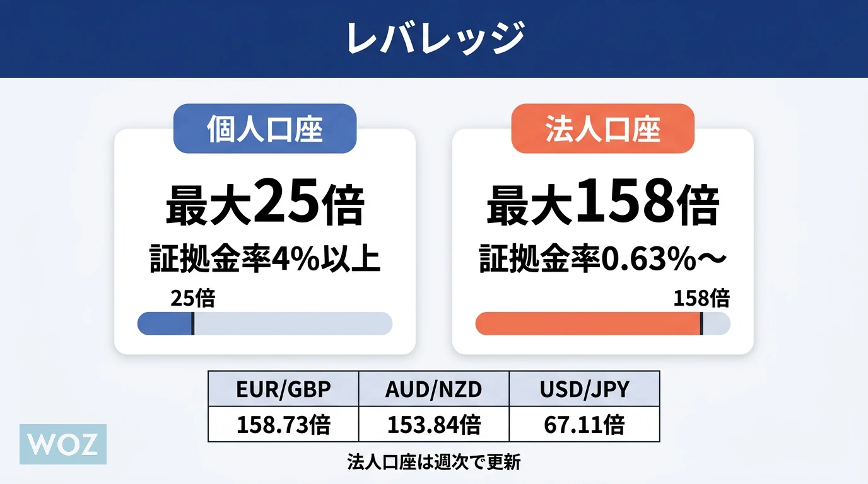Click the 158.73倍 table cell
Screen dimensions: 868x484
283,424
